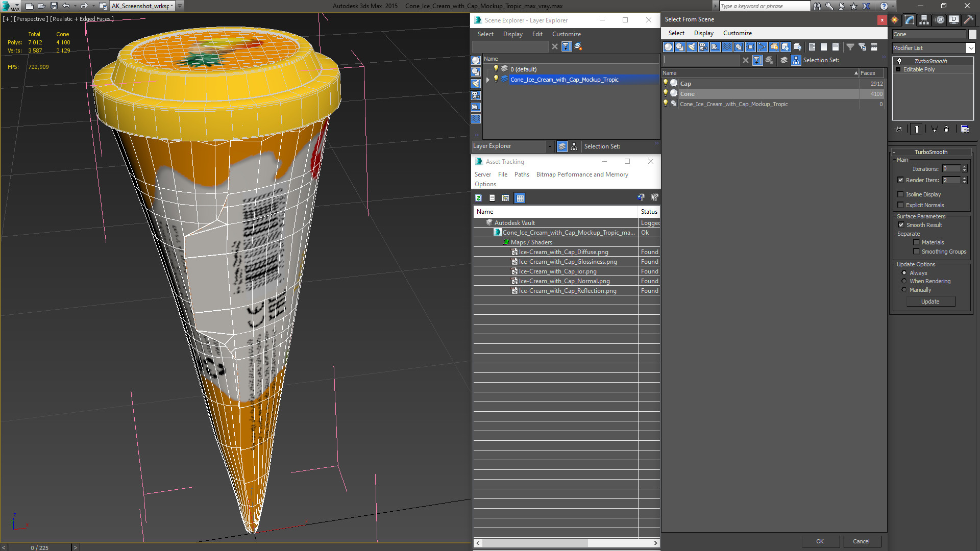This screenshot has width=980, height=551.
Task: Toggle Render Iters checkbox
Action: click(x=901, y=180)
